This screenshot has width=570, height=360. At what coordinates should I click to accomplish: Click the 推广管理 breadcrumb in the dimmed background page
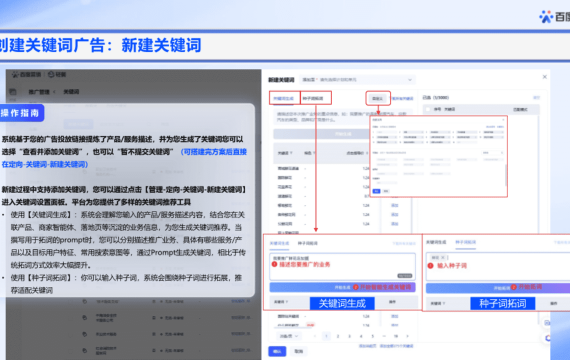click(x=39, y=92)
